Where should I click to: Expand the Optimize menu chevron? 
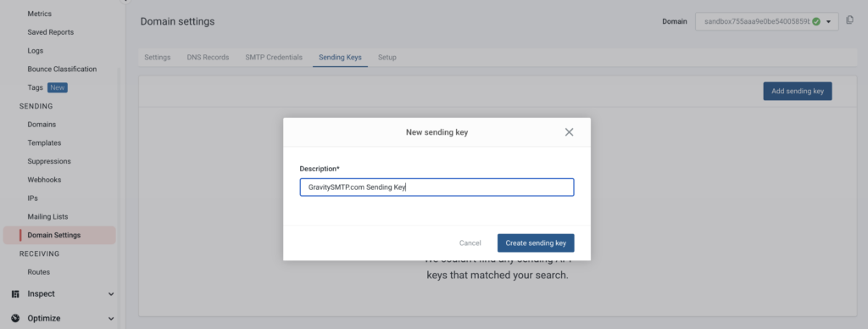[111, 319]
